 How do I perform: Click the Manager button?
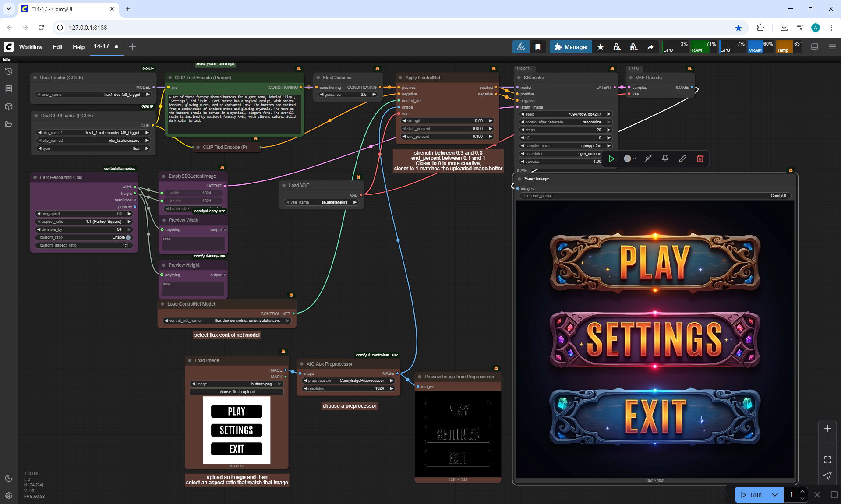pyautogui.click(x=571, y=47)
